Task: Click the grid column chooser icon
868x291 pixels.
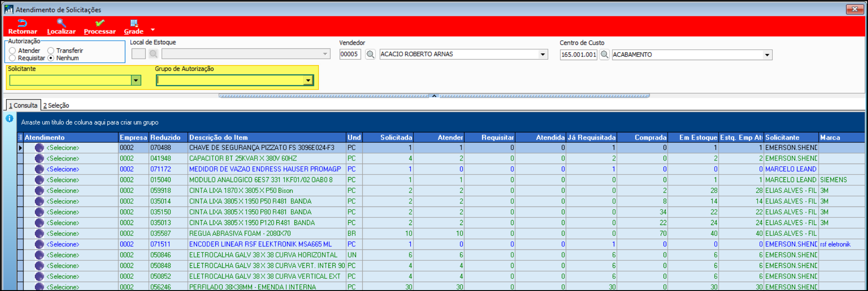Action: pos(20,137)
